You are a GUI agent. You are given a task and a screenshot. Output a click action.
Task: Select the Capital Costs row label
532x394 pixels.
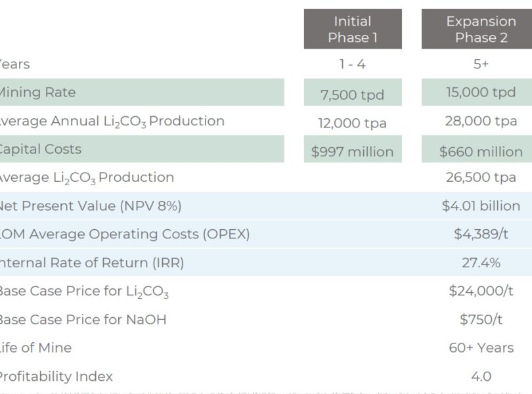(x=40, y=149)
